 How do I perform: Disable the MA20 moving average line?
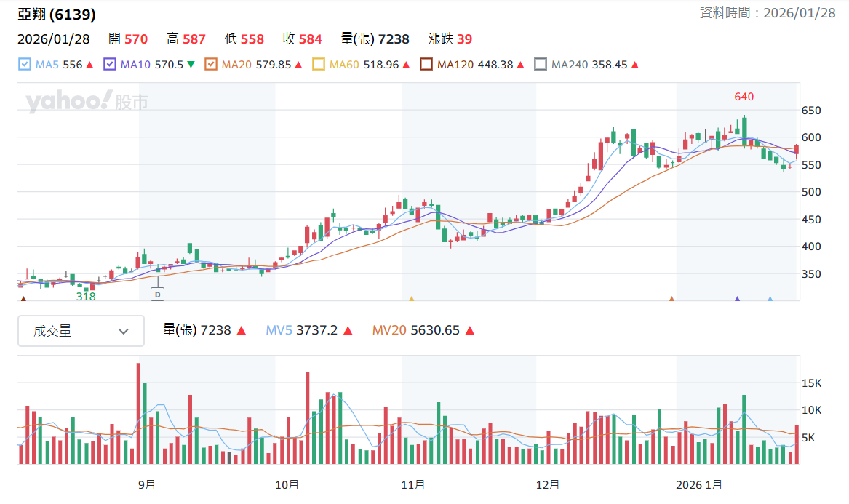[211, 65]
